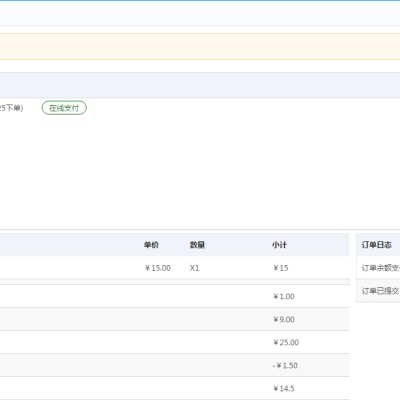Image resolution: width=400 pixels, height=400 pixels.
Task: Open the 订单日志 panel header
Action: pos(378,245)
